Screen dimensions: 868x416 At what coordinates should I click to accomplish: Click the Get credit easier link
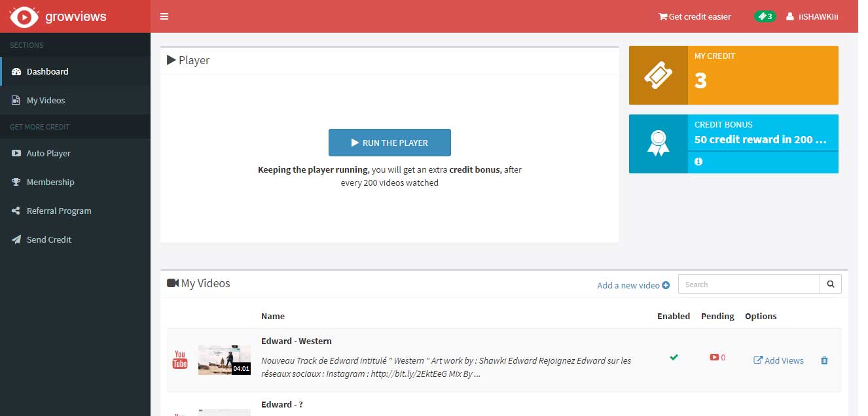point(695,16)
